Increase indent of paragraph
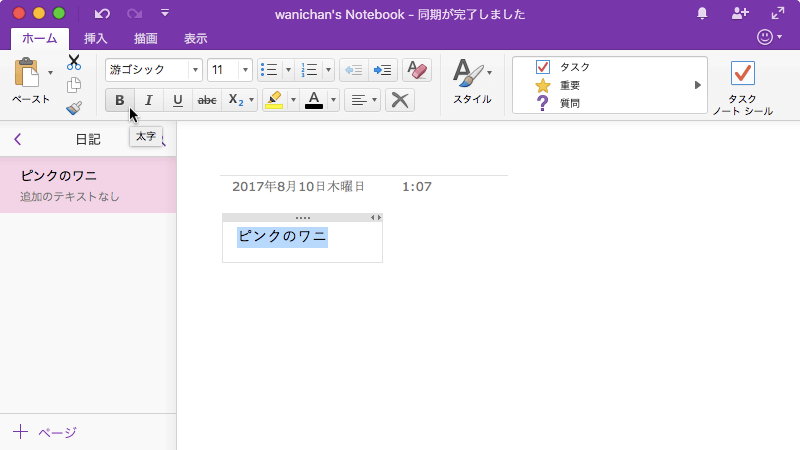800x450 pixels. (382, 70)
